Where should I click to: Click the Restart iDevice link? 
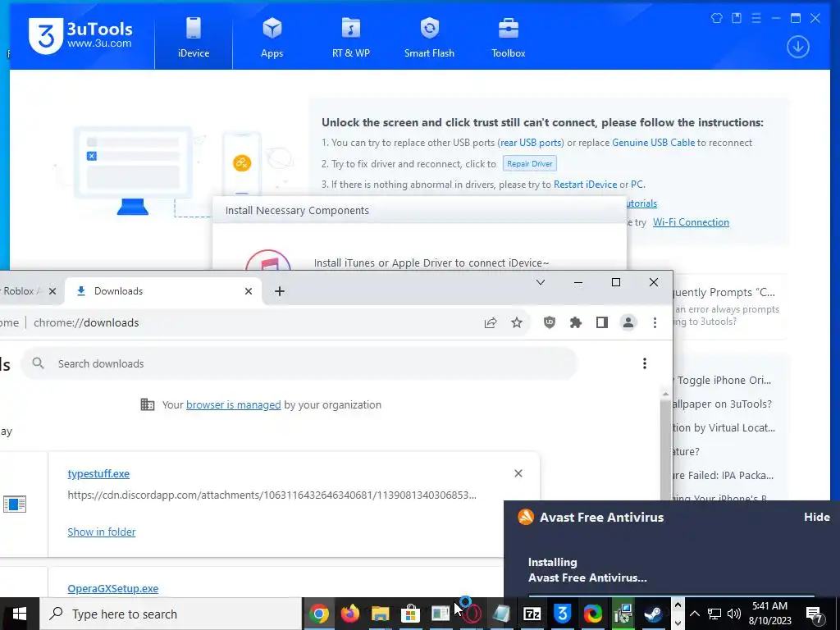[585, 185]
